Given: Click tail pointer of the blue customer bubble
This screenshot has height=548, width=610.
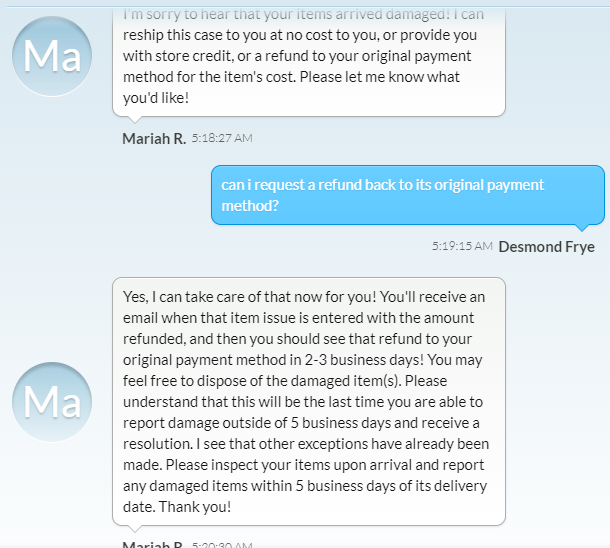Looking at the screenshot, I should point(582,228).
